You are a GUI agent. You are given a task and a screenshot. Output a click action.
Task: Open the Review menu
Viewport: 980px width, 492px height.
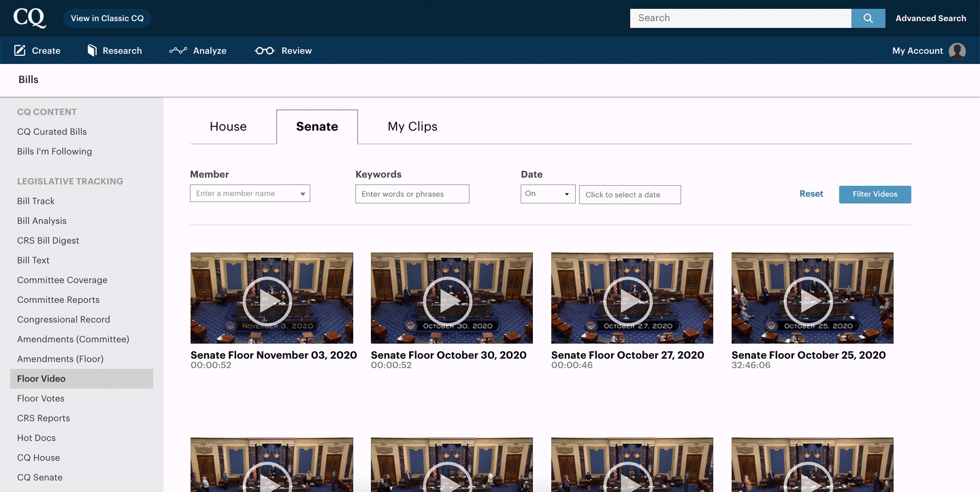click(283, 50)
